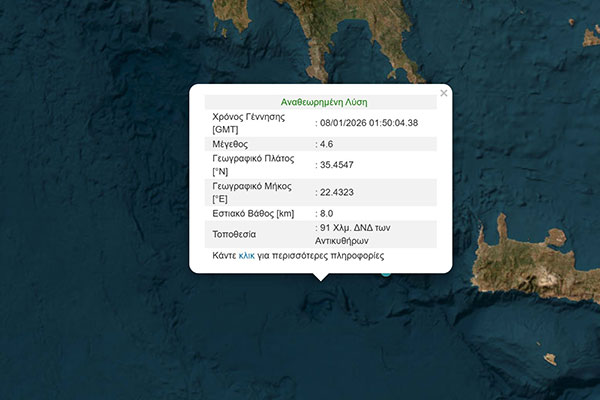
Task: Select the 'Εστιακό Βάθος [km]' depth label
Action: click(254, 214)
